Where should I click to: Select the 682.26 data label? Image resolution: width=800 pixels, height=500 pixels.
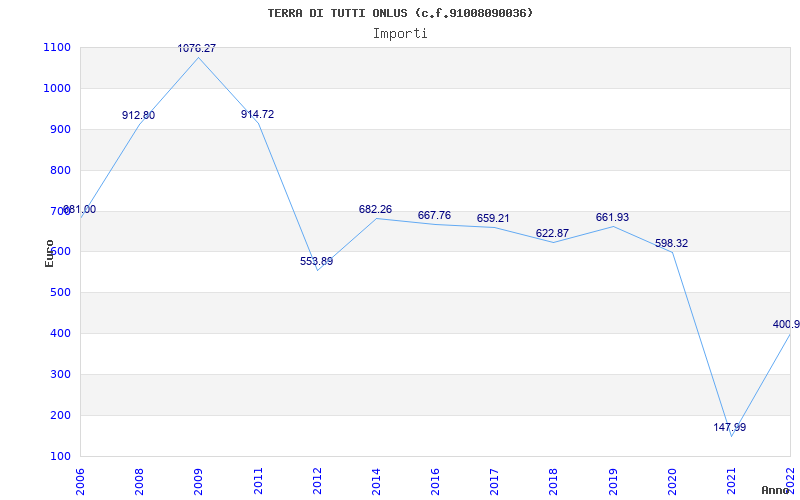pyautogui.click(x=376, y=209)
